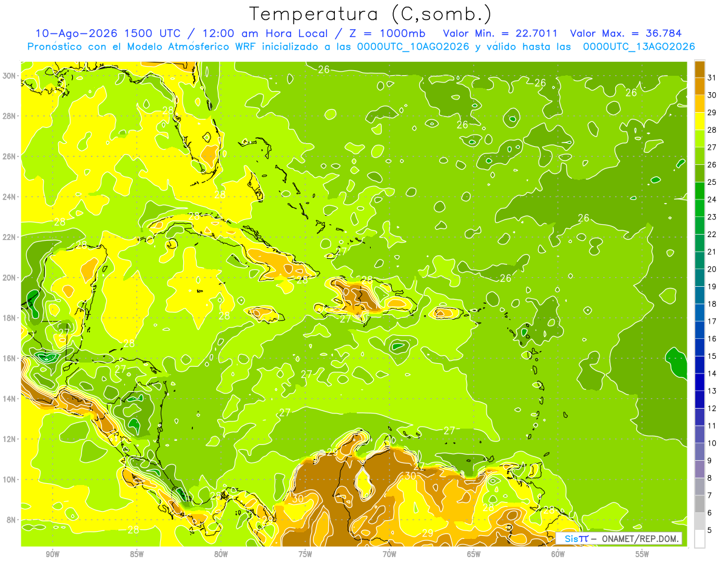The width and height of the screenshot is (728, 562).
Task: Click the 60W longitude axis label
Action: (x=558, y=554)
